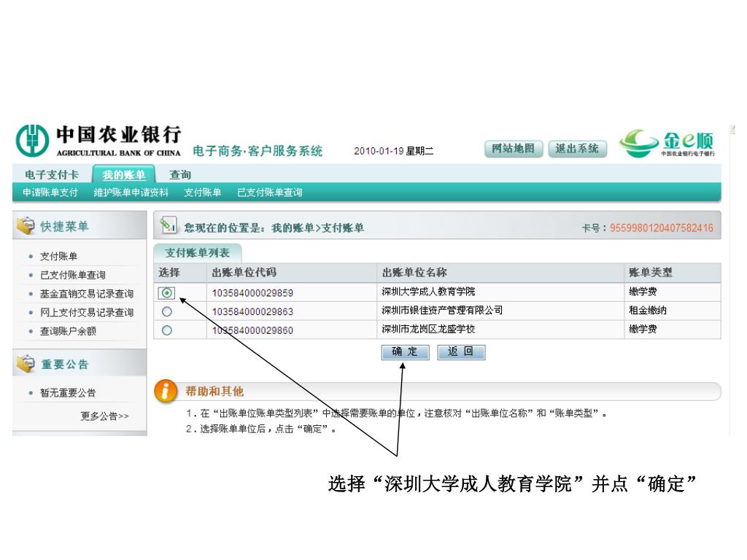Switch to the 我的账单 tab
The height and width of the screenshot is (560, 747).
pos(124,175)
